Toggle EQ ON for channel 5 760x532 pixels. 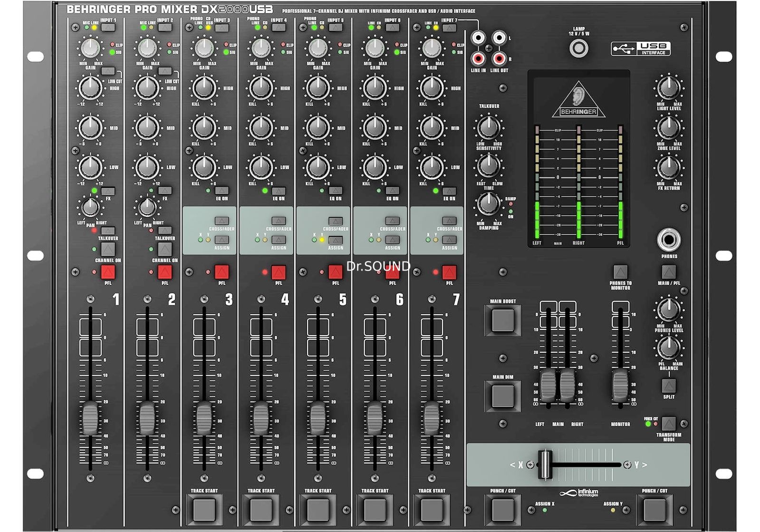click(x=336, y=191)
